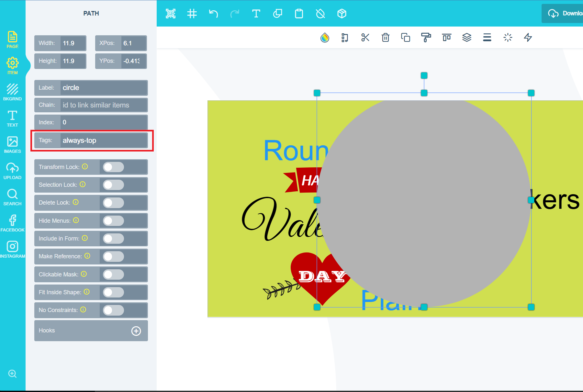Switch to the BKGRND sidebar tab

point(13,92)
